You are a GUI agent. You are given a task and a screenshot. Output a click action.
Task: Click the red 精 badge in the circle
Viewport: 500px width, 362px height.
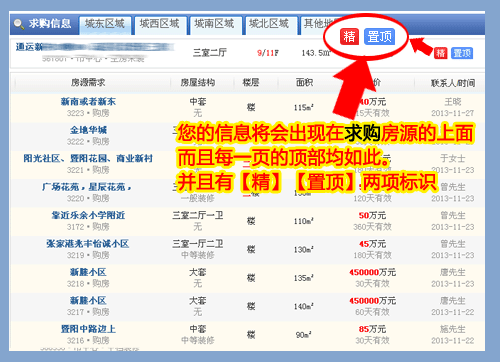[x=349, y=36]
